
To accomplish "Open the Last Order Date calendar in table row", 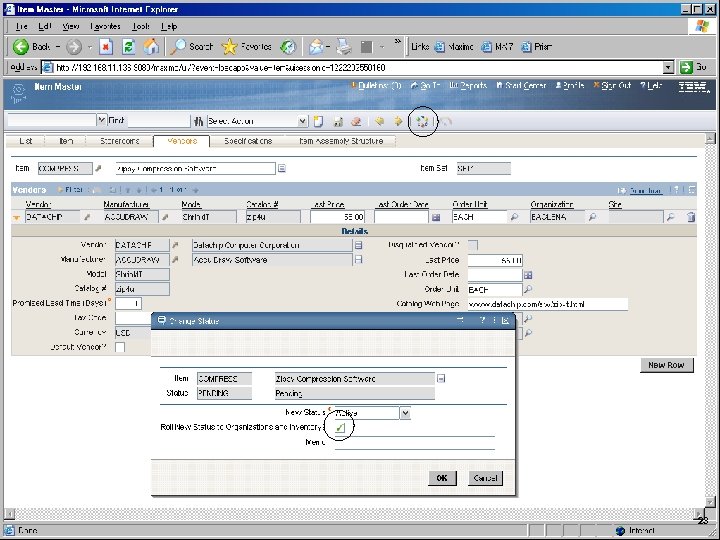I will pos(436,217).
